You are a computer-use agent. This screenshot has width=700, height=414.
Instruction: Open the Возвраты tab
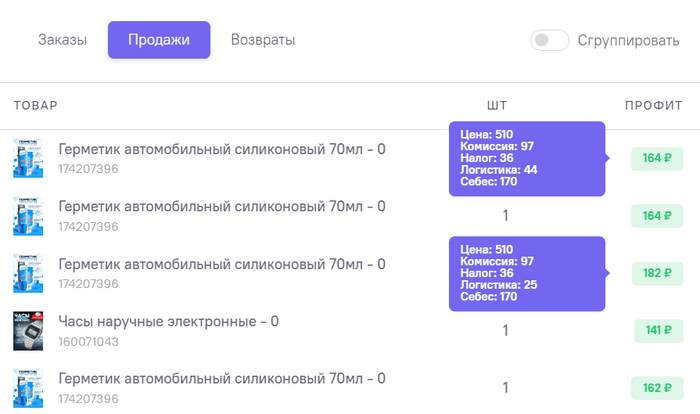point(262,41)
